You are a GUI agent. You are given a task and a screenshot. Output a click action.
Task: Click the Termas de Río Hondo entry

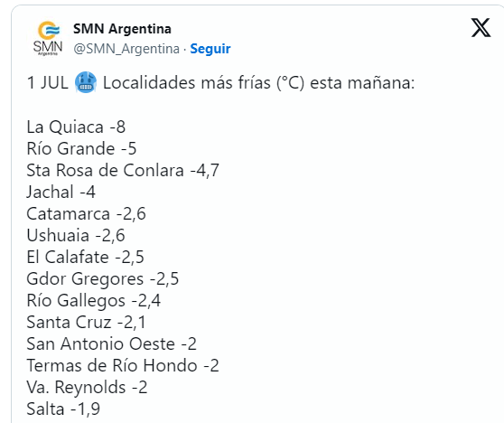pyautogui.click(x=123, y=366)
